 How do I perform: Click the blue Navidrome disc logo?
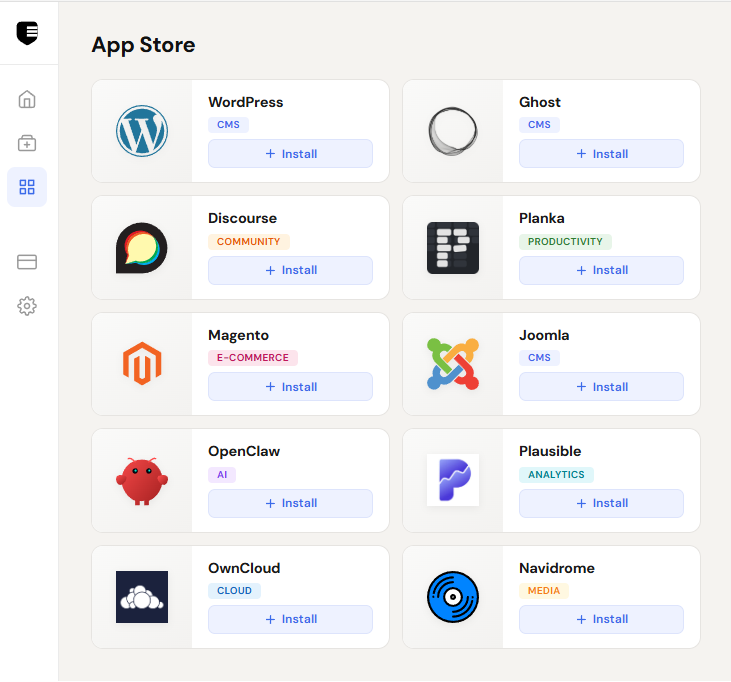(x=453, y=597)
